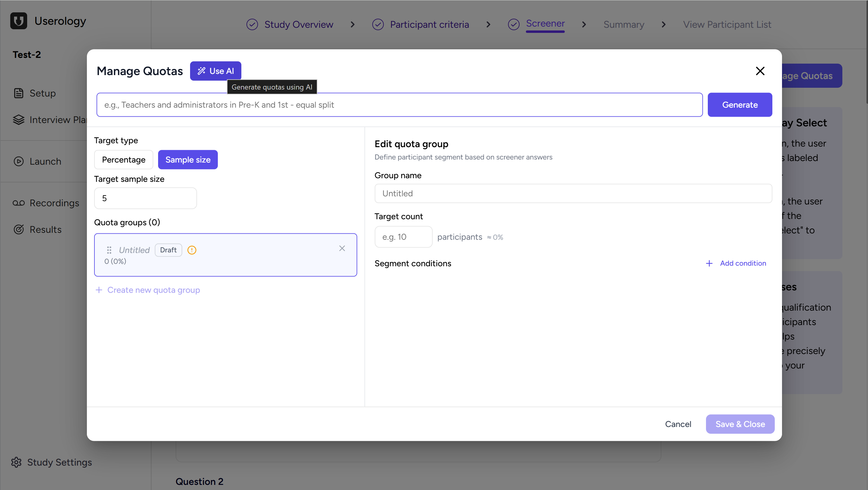868x490 pixels.
Task: Select Sample size as the target type
Action: (x=188, y=160)
